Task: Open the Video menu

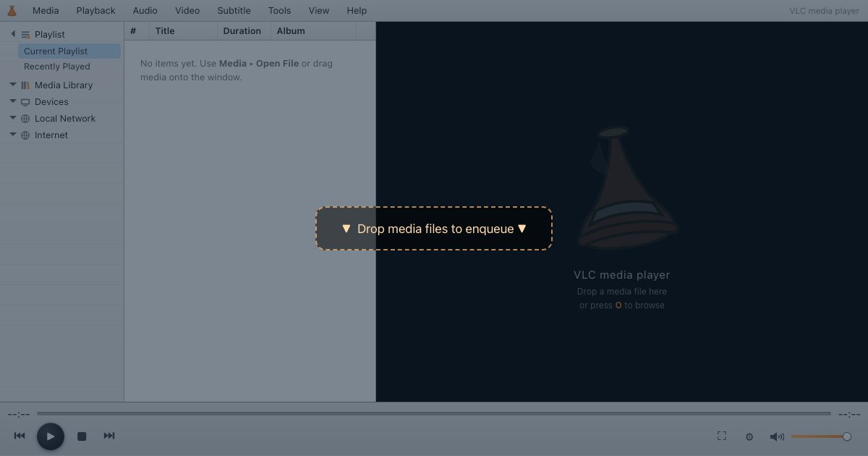Action: pyautogui.click(x=187, y=10)
